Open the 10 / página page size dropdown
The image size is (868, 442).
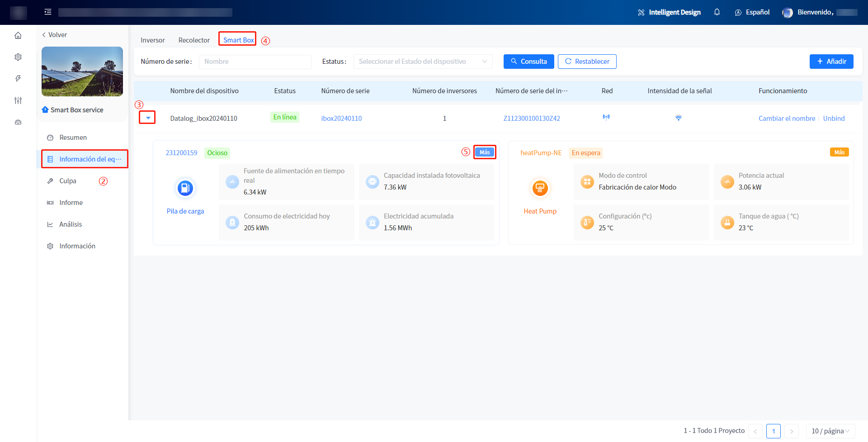point(830,431)
